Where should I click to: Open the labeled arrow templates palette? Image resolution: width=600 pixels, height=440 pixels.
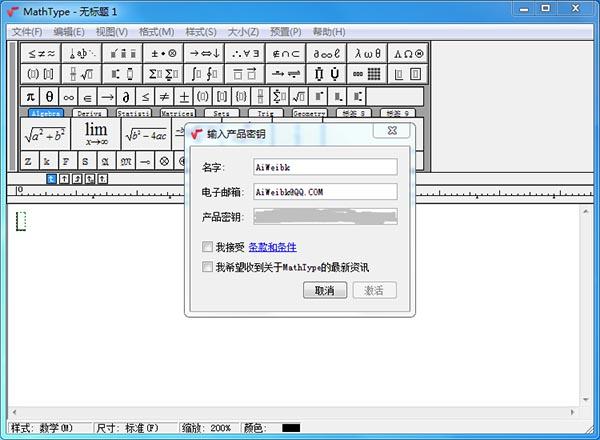286,74
